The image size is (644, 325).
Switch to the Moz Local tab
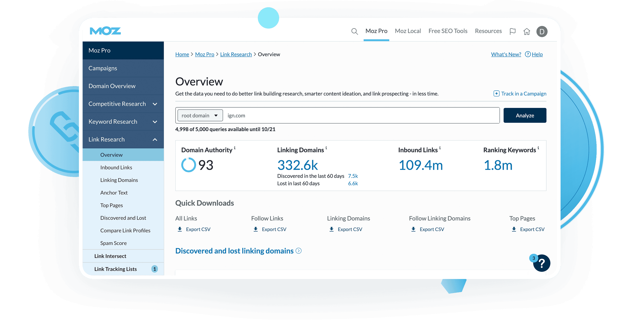(x=407, y=31)
